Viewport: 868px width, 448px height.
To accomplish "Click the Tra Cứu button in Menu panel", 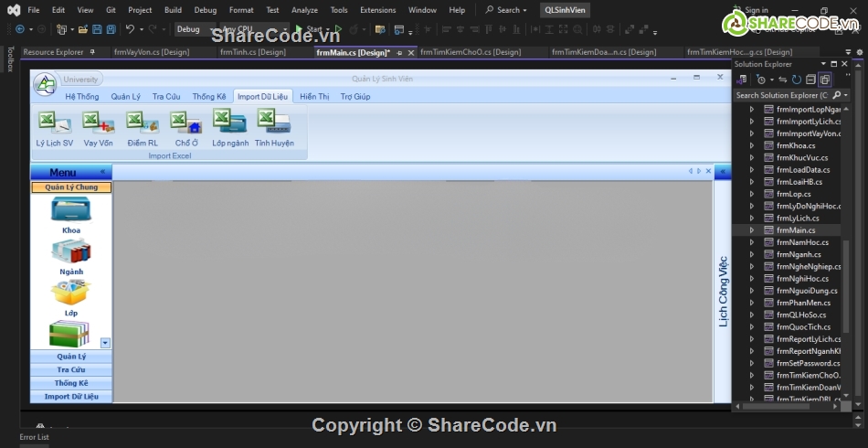I will click(71, 370).
